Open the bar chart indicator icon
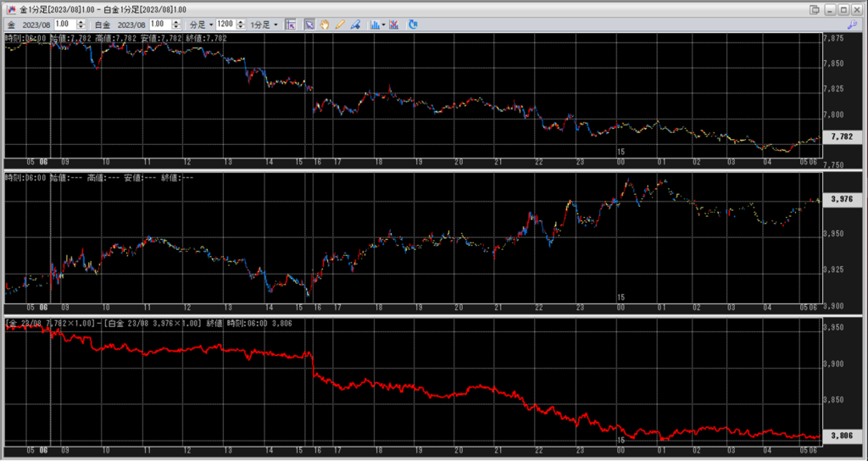 click(x=374, y=25)
